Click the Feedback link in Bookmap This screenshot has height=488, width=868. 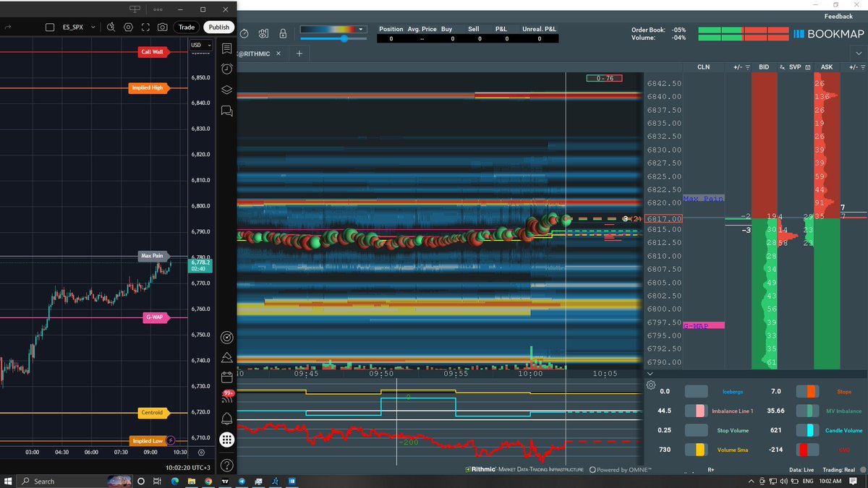(838, 16)
